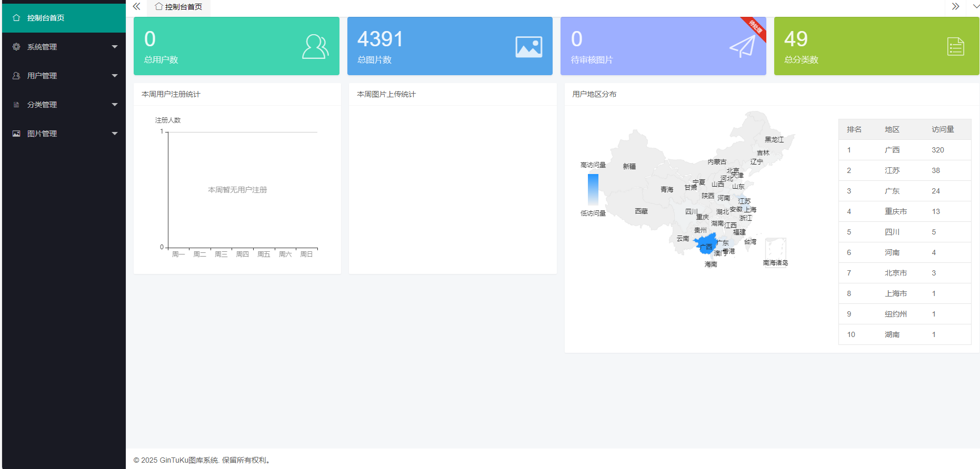Click 四川 row in ranking table
Image resolution: width=980 pixels, height=469 pixels.
click(x=905, y=232)
